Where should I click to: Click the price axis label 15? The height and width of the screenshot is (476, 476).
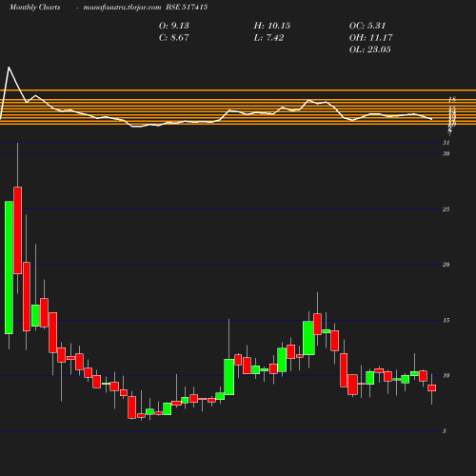[446, 320]
